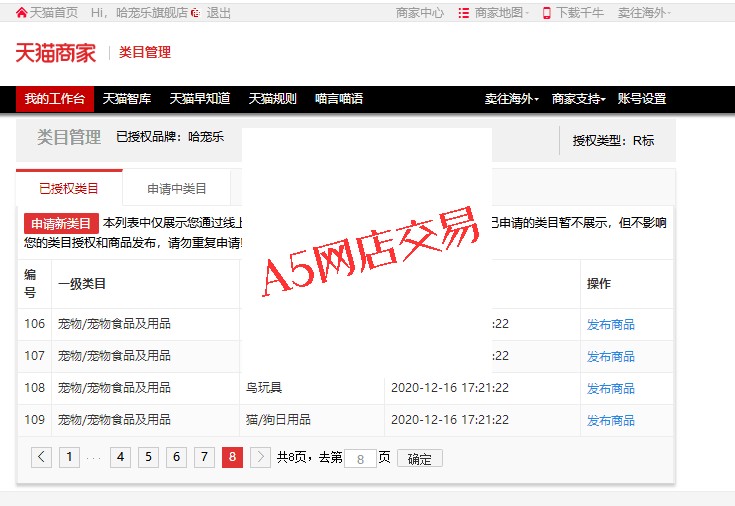Click row number 109 cell
Screen dimensions: 735x506
coord(35,419)
